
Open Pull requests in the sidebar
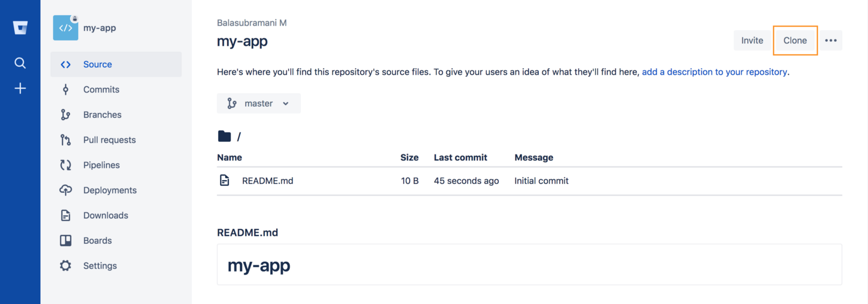[109, 140]
